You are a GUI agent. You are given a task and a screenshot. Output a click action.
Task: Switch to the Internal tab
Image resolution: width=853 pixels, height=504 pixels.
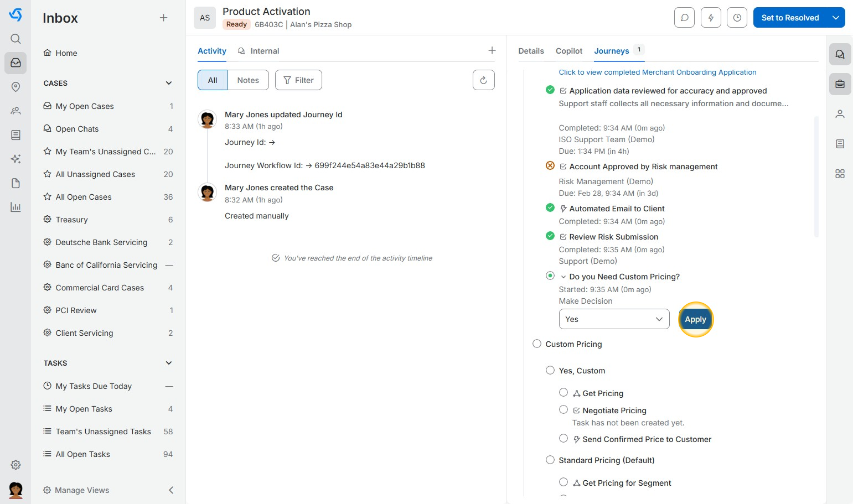pyautogui.click(x=264, y=51)
